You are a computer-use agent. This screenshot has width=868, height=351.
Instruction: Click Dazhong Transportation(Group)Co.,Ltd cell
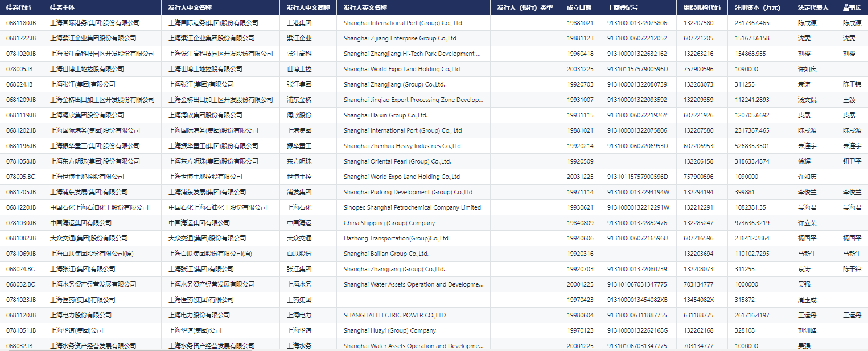click(413, 238)
